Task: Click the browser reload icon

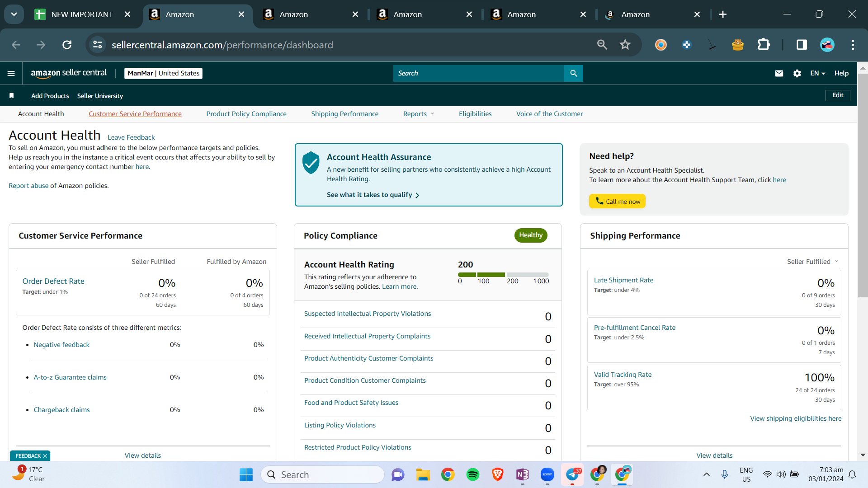Action: tap(67, 45)
